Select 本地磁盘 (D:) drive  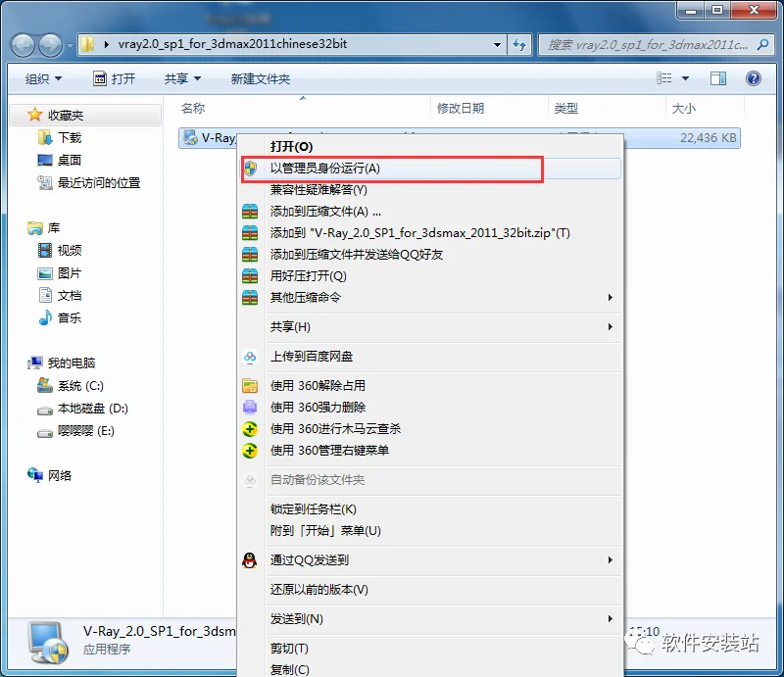tap(83, 409)
